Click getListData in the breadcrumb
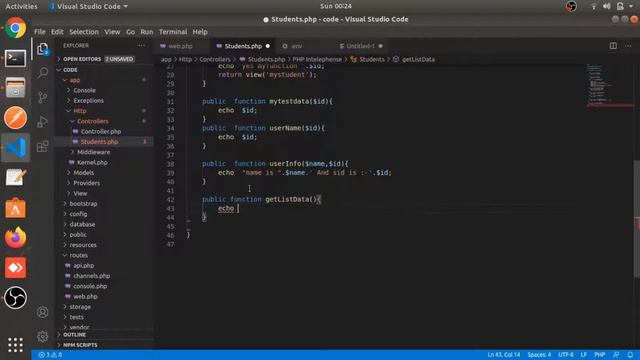This screenshot has width=640, height=360. (x=418, y=59)
